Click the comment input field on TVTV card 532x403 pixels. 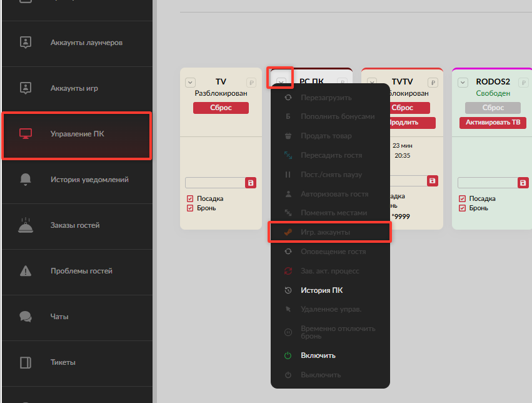[408, 181]
